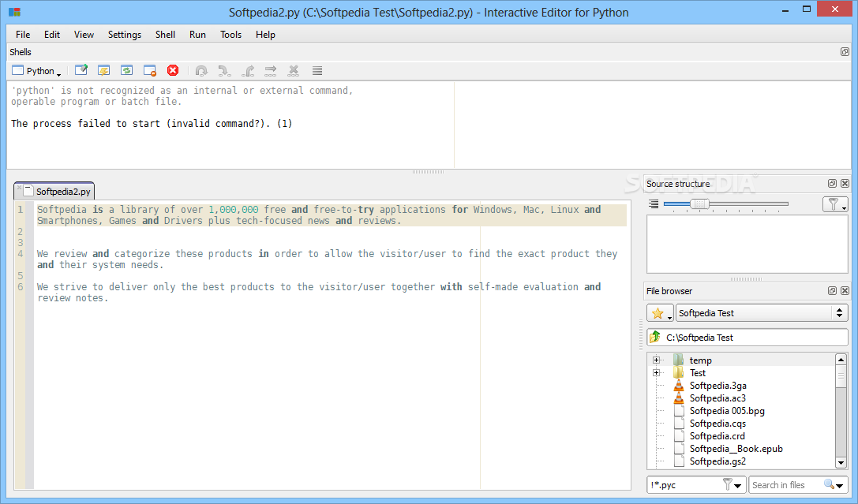Click the Debug continue arrow icon
The width and height of the screenshot is (858, 504).
[x=270, y=70]
